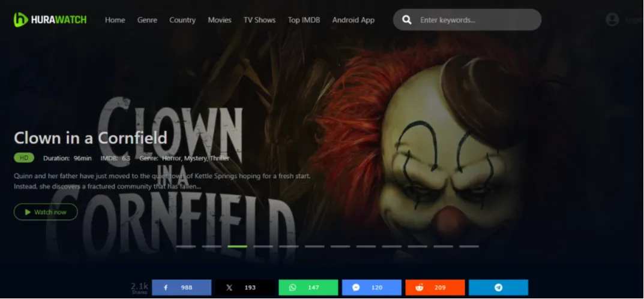The width and height of the screenshot is (644, 299).
Task: Expand the Country menu
Action: (x=182, y=20)
